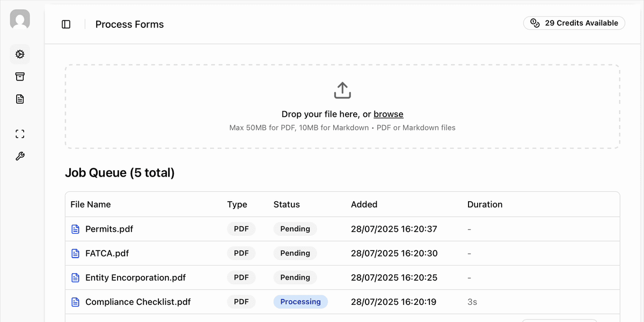
Task: Click the Added column header
Action: [x=364, y=204]
